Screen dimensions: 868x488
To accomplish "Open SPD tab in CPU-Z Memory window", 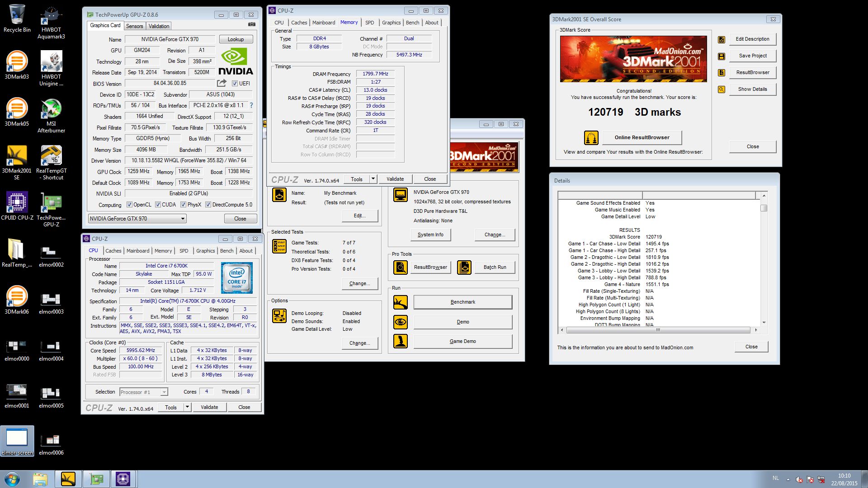I will click(x=369, y=23).
